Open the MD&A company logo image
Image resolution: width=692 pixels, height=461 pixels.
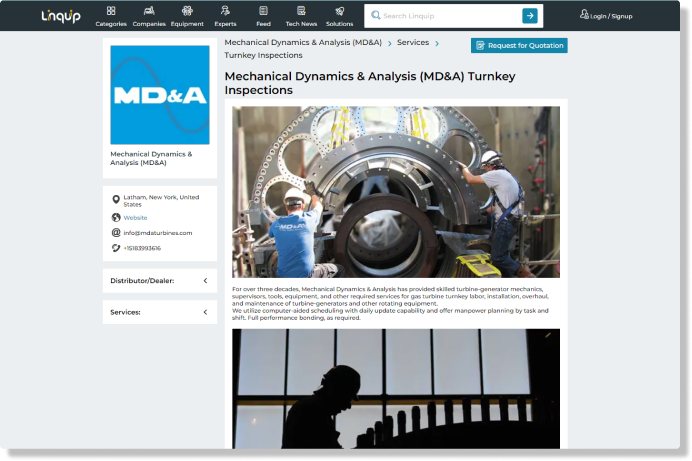(160, 95)
